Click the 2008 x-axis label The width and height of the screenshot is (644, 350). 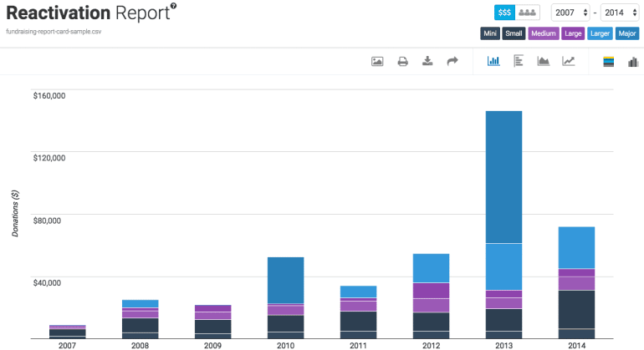(140, 346)
